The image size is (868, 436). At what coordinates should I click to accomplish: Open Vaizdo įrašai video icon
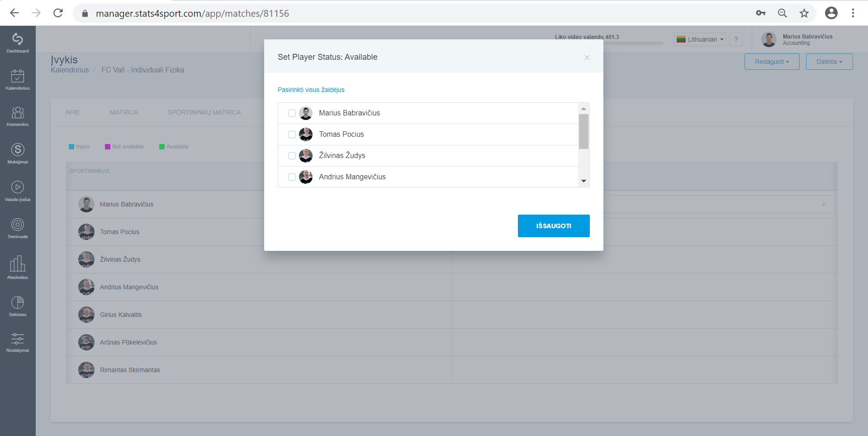18,187
